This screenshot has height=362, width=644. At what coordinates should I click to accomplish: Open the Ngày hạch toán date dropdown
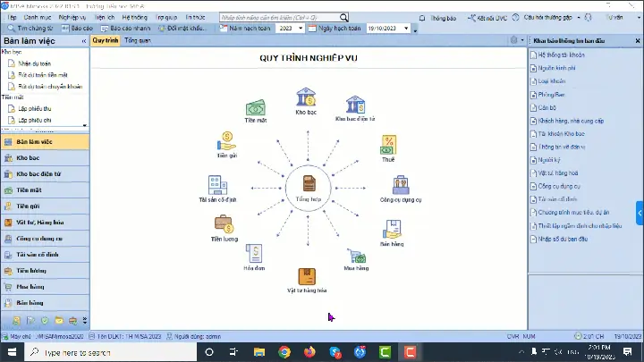click(411, 29)
